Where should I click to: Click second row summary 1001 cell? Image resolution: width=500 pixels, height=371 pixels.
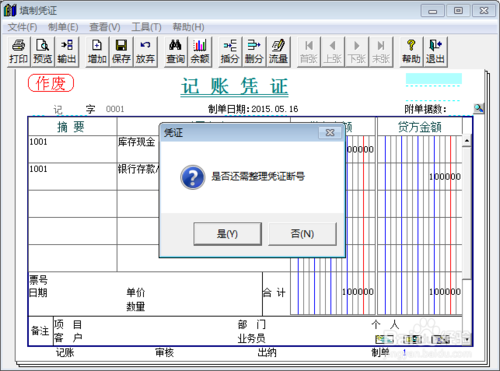[x=72, y=176]
